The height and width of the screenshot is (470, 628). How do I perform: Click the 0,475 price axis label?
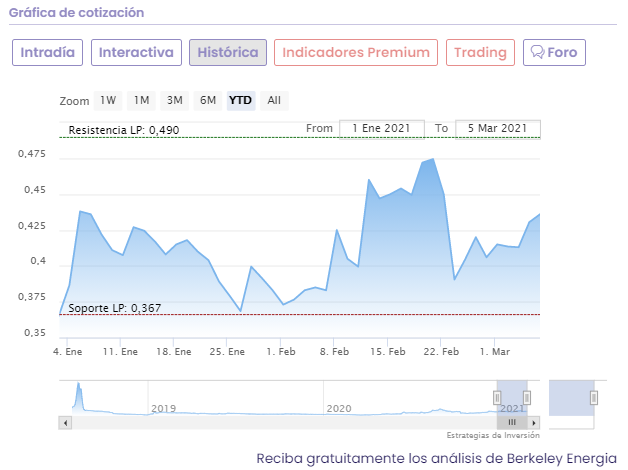tap(32, 154)
